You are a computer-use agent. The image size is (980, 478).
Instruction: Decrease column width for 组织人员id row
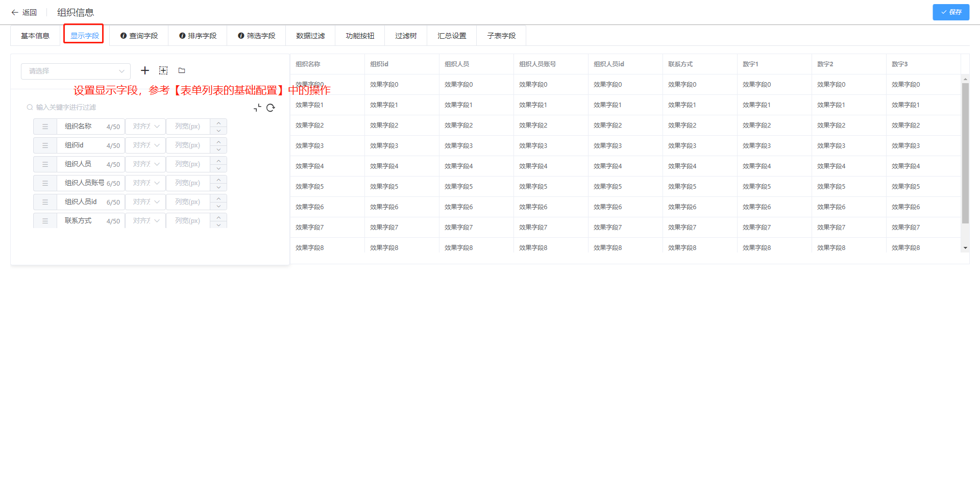(x=218, y=206)
